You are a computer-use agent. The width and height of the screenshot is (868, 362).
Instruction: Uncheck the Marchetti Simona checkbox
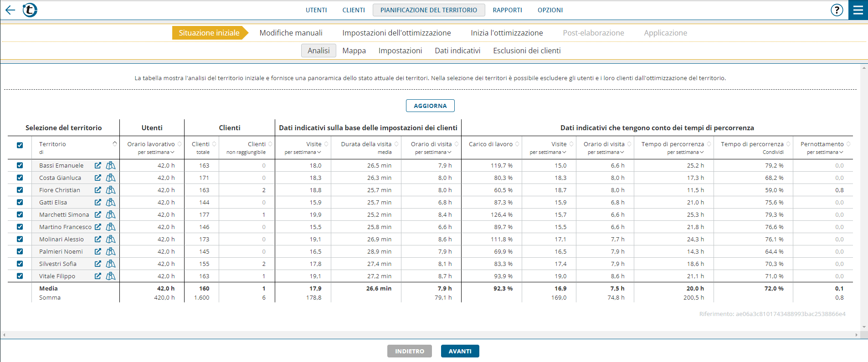click(x=20, y=214)
